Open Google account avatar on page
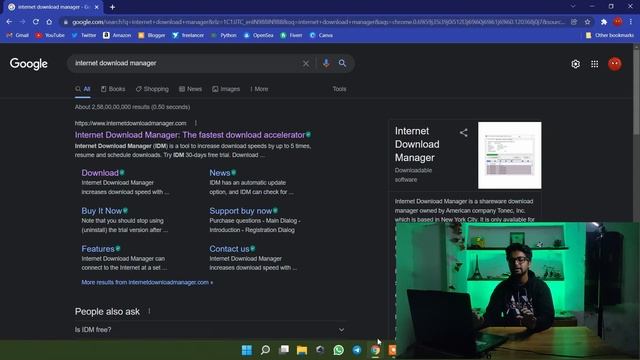 (x=615, y=64)
